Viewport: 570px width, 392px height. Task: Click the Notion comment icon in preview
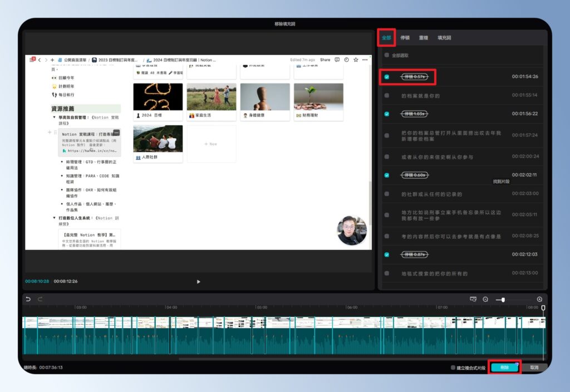337,60
